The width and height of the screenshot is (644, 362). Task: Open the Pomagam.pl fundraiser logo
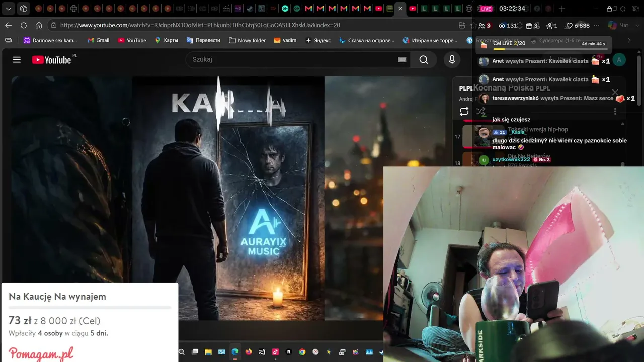pyautogui.click(x=41, y=353)
